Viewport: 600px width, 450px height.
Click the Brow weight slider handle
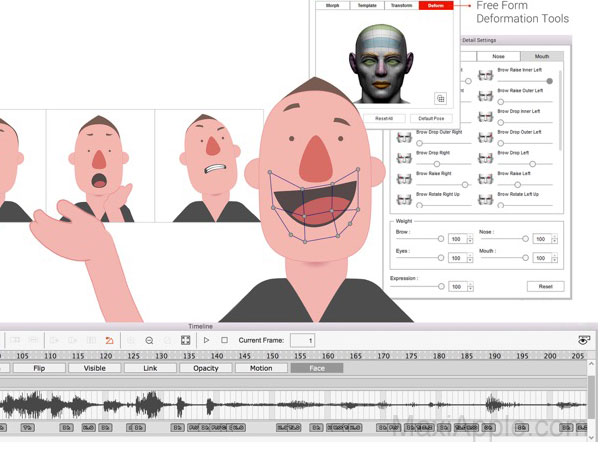coord(441,239)
